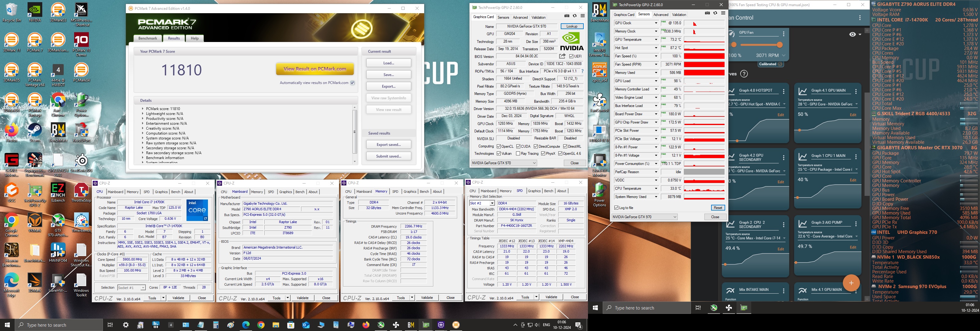Open Google Chrome from the taskbar

click(x=261, y=325)
